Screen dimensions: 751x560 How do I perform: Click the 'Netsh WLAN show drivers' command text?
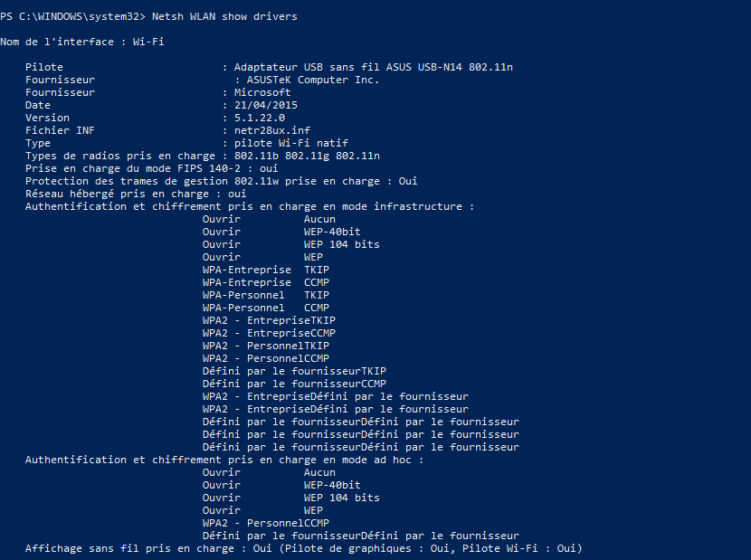[224, 16]
